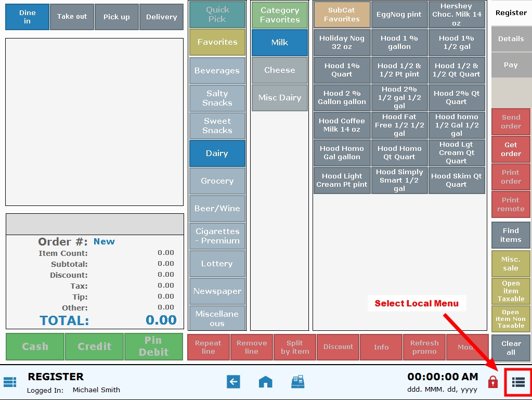Open the SubCat Favorites panel
Viewport: 532px width, 400px height.
342,14
